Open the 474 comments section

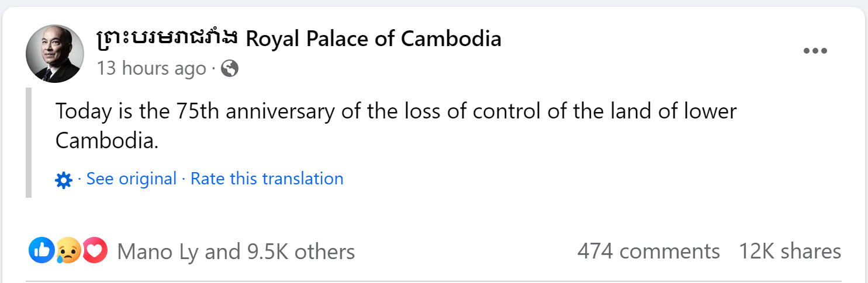coord(648,251)
